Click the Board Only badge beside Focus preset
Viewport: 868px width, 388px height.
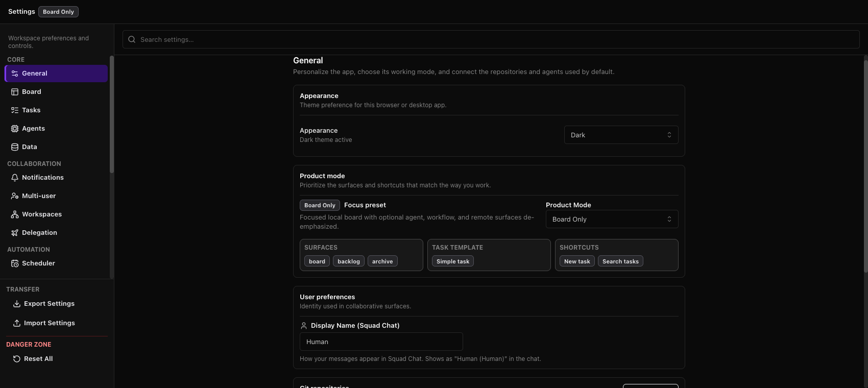320,205
